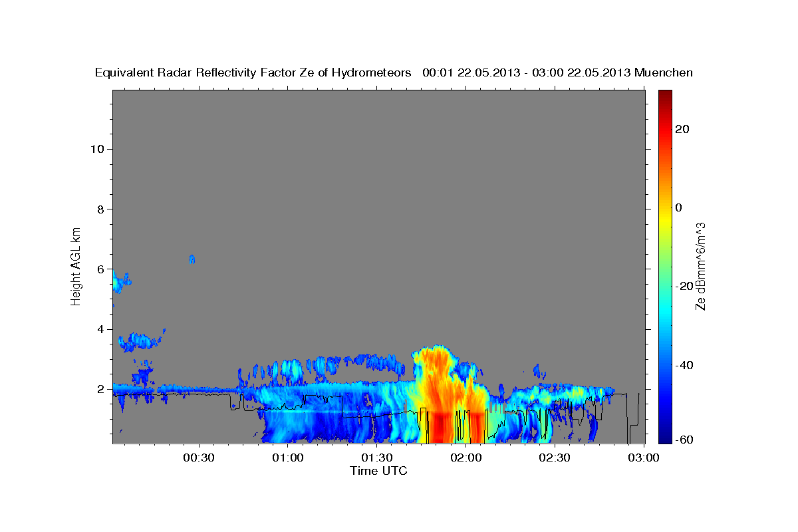Click the 'Ze dBmm^6/m^3' colorbar title
Image resolution: width=798 pixels, height=532 pixels.
[700, 266]
